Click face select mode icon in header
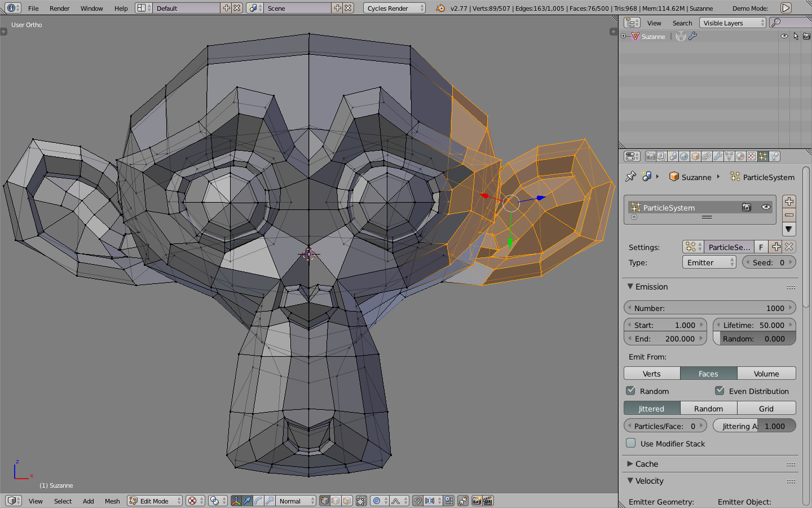 click(x=347, y=501)
